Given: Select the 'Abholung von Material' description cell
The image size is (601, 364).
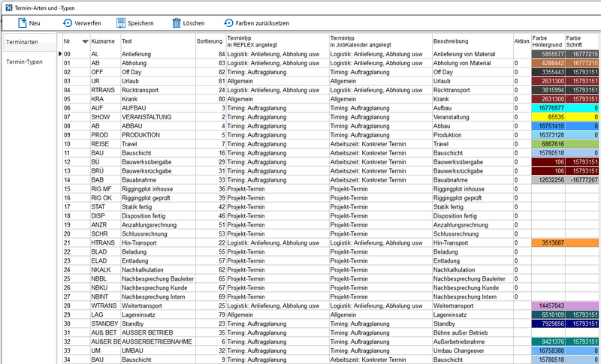Looking at the screenshot, I should [473, 63].
